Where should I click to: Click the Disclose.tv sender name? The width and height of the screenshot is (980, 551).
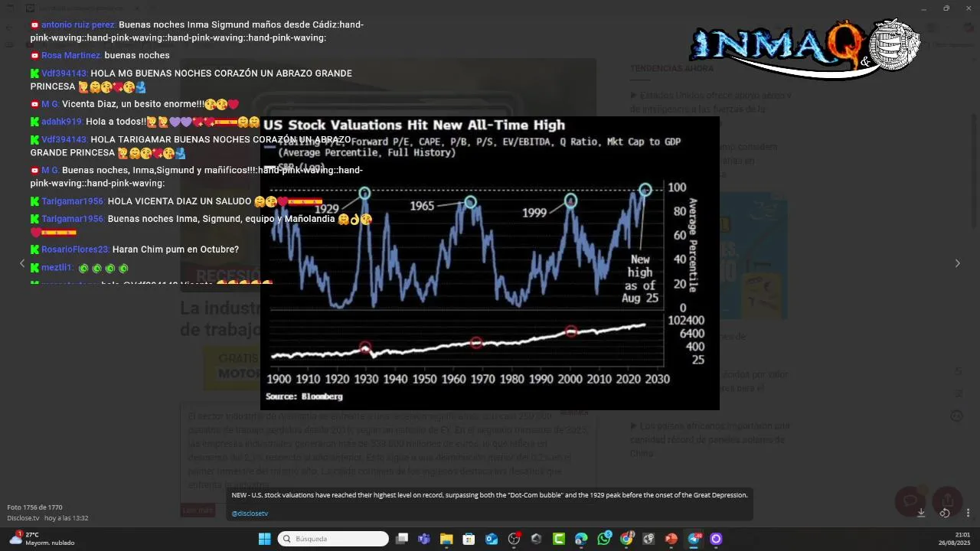point(23,518)
